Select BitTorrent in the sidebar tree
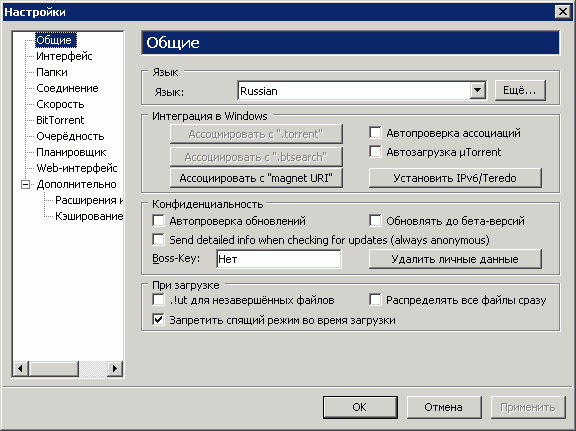The height and width of the screenshot is (431, 576). 60,120
